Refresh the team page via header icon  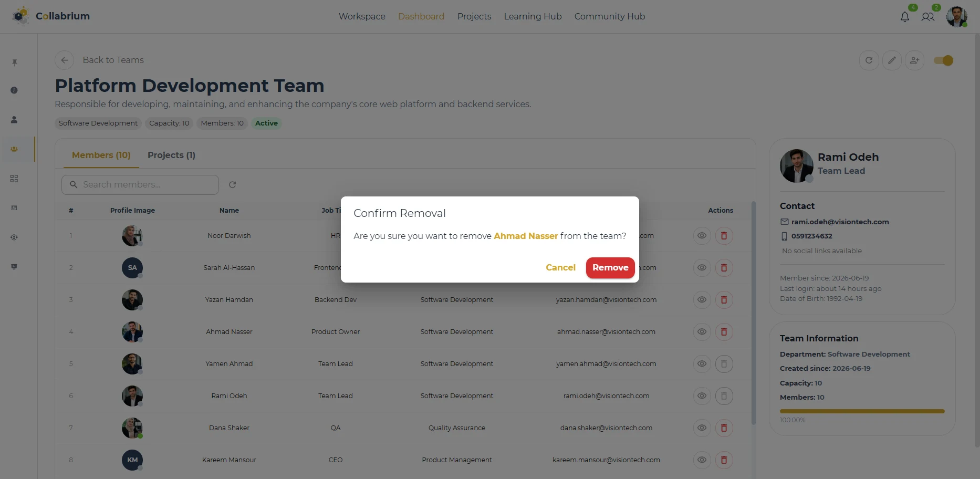[869, 60]
